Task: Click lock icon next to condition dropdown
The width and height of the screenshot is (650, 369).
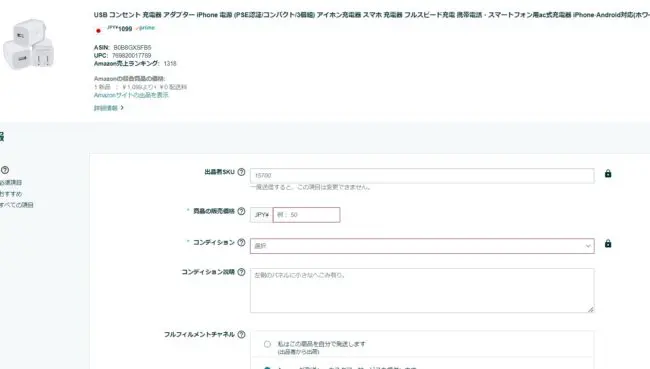Action: (608, 243)
